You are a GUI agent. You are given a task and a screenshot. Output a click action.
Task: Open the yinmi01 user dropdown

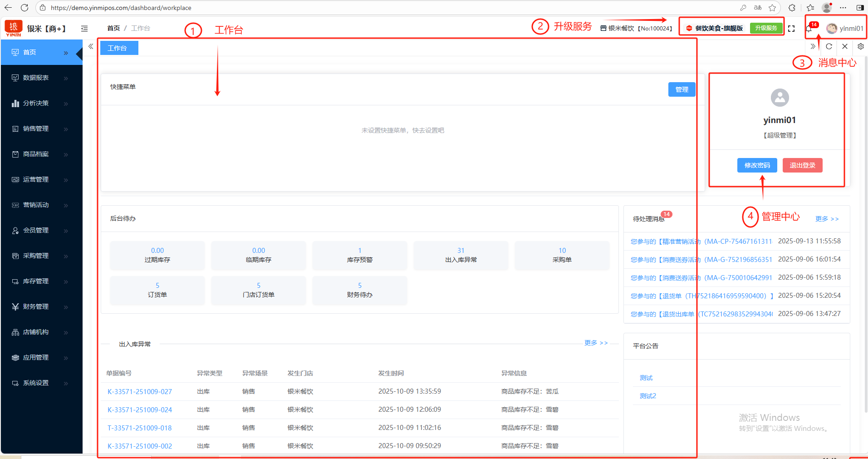click(x=845, y=29)
